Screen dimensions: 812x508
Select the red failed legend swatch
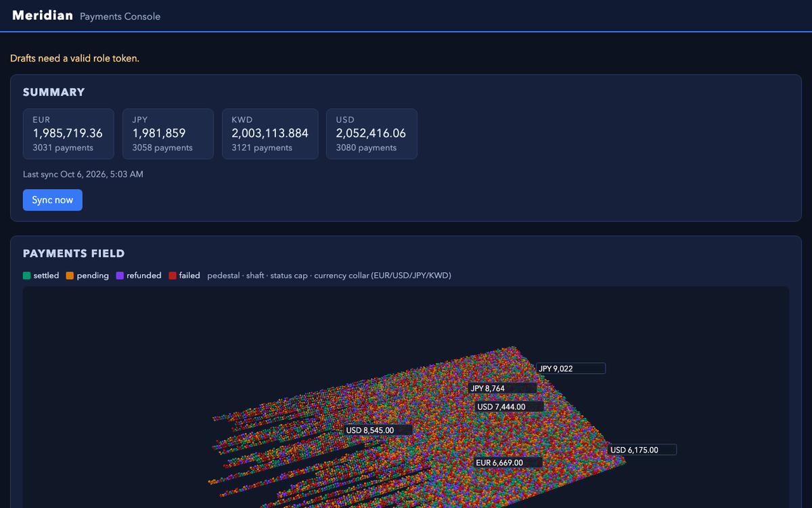tap(173, 276)
